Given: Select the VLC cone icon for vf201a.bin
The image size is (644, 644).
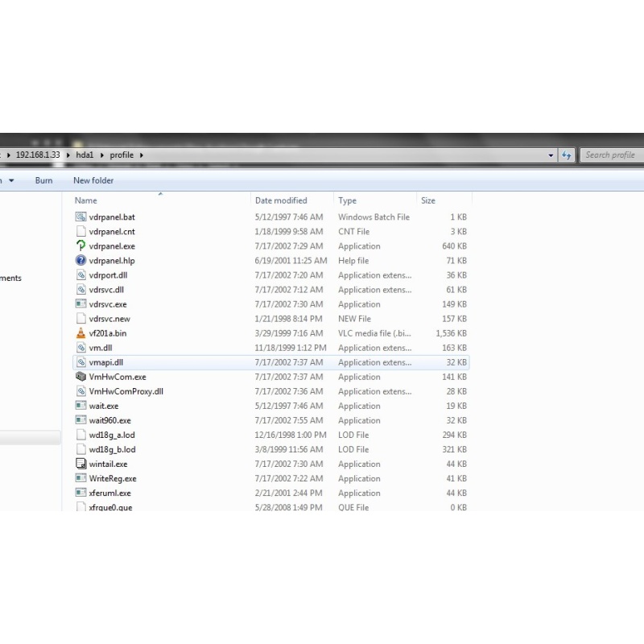Looking at the screenshot, I should pos(80,333).
